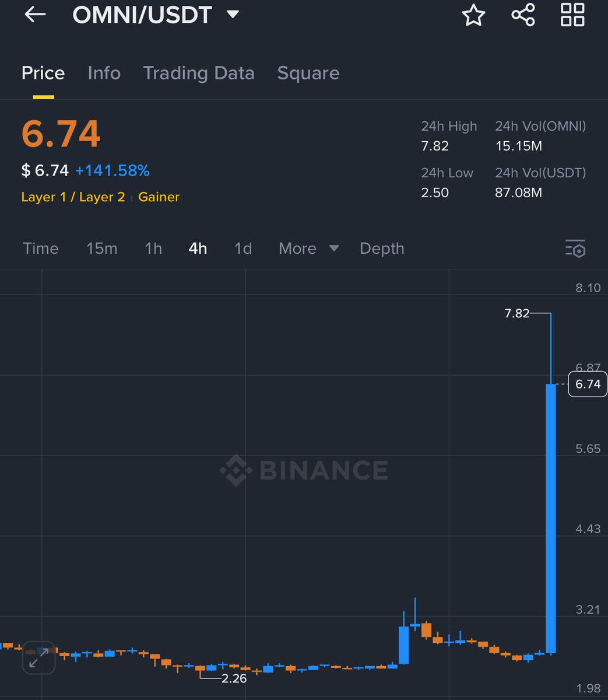Open the Square tab
The width and height of the screenshot is (608, 700).
(x=308, y=73)
